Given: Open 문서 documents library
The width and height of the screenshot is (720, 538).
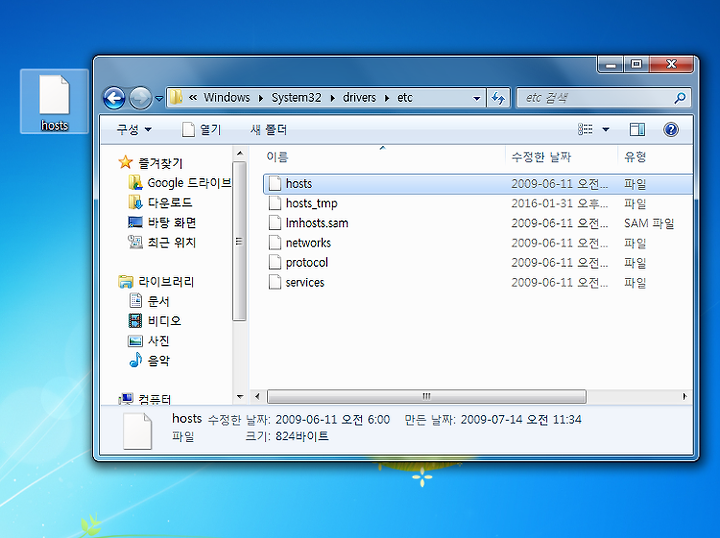Looking at the screenshot, I should click(x=158, y=301).
